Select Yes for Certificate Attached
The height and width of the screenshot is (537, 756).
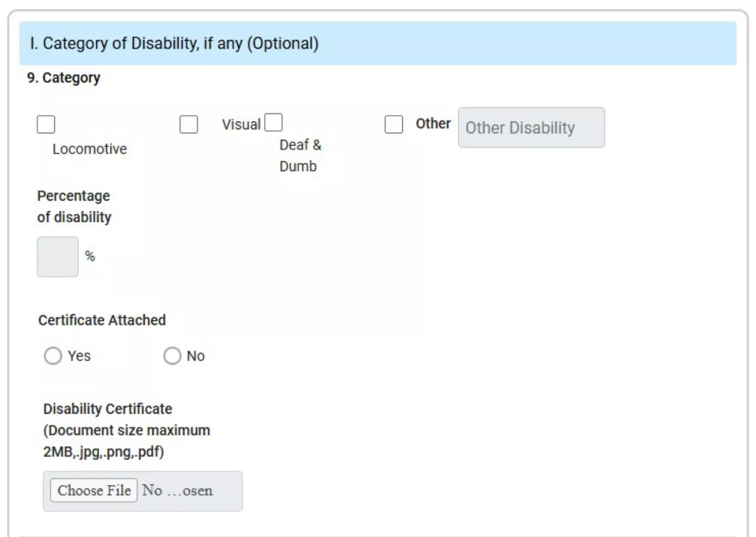54,356
